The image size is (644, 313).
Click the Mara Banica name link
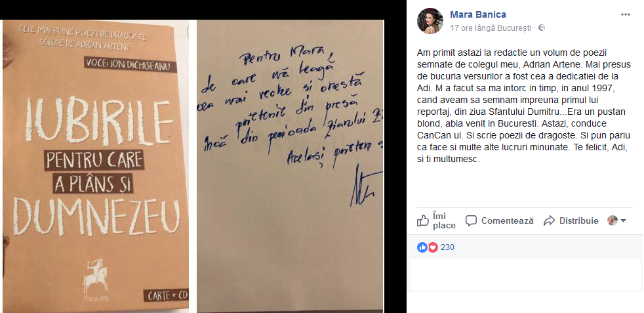[478, 15]
